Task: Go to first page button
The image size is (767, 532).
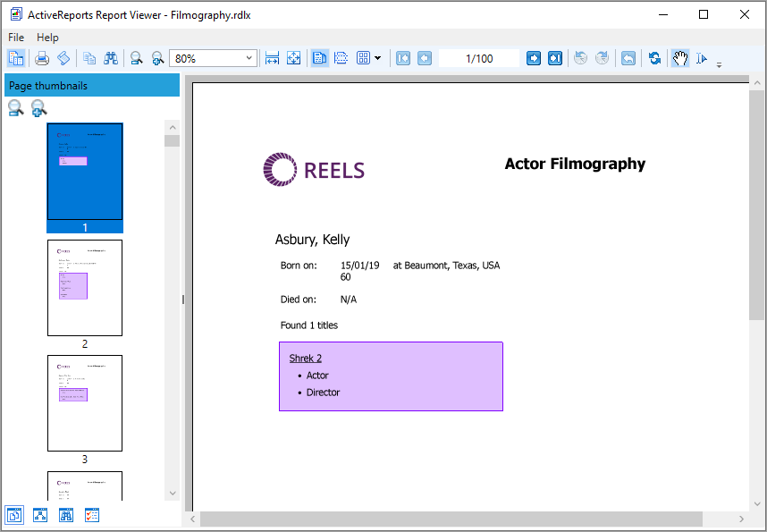Action: (403, 58)
